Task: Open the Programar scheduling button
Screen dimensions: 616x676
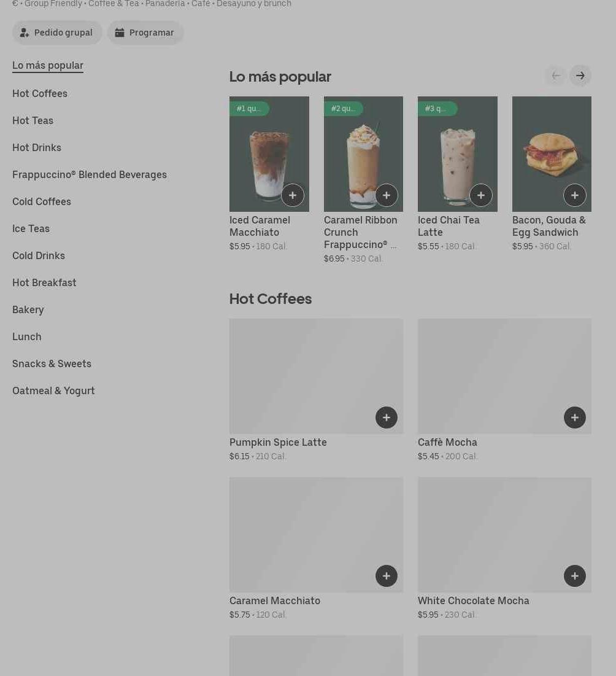Action: coord(145,33)
